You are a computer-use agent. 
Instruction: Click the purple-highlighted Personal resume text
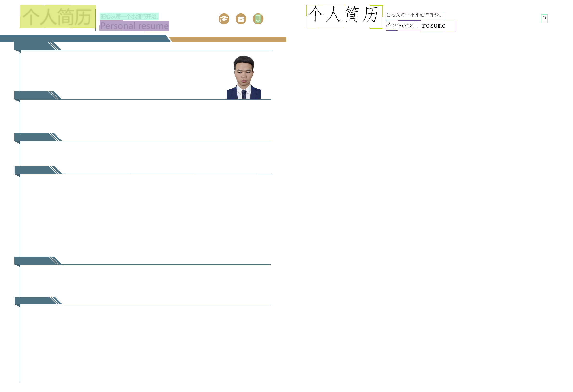134,26
